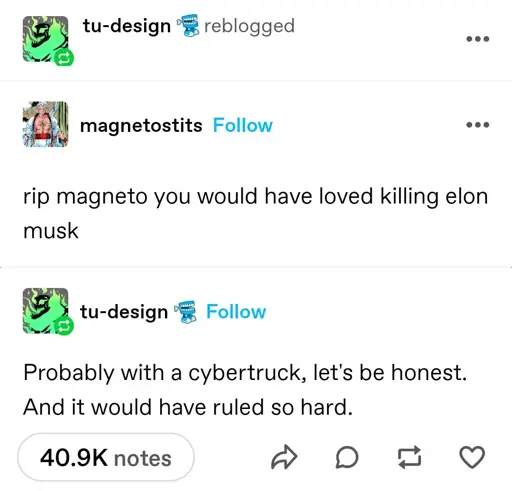The height and width of the screenshot is (491, 512).
Task: Follow magnetostits
Action: (x=243, y=125)
